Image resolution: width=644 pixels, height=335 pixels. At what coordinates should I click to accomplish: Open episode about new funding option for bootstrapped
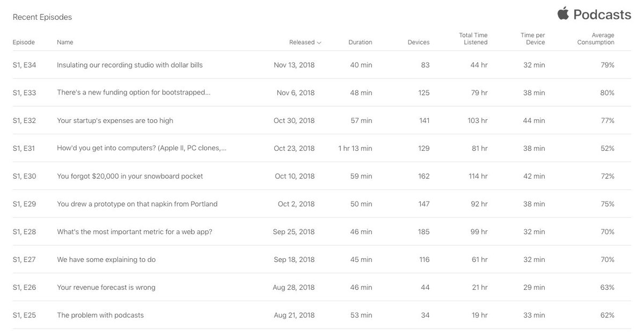coord(134,93)
